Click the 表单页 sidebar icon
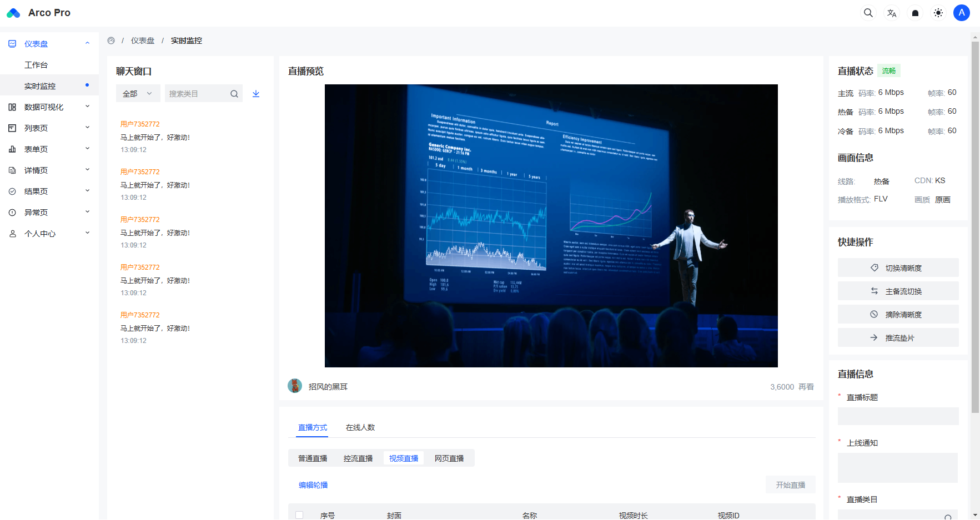The image size is (980, 520). click(x=12, y=149)
